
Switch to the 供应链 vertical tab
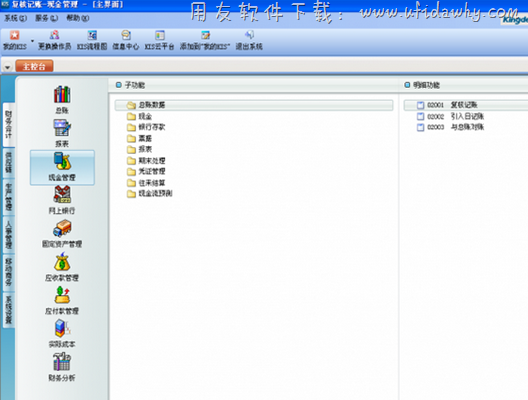8,163
